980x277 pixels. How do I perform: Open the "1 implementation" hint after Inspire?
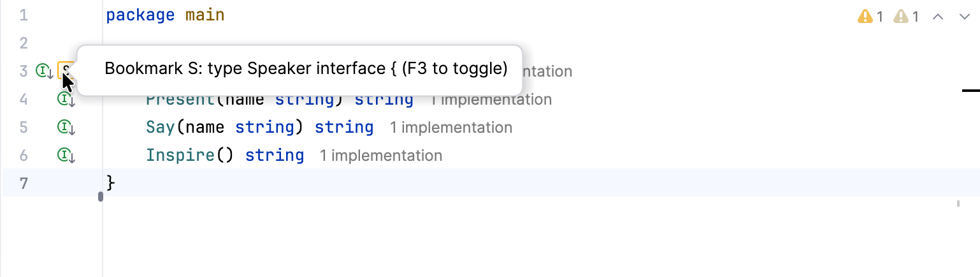click(x=381, y=156)
